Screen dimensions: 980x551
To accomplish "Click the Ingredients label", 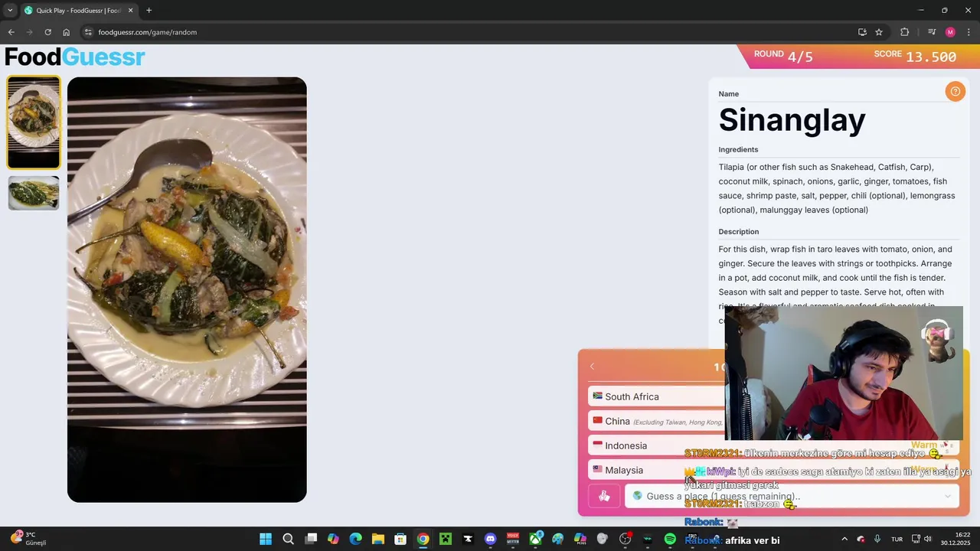I will point(738,149).
